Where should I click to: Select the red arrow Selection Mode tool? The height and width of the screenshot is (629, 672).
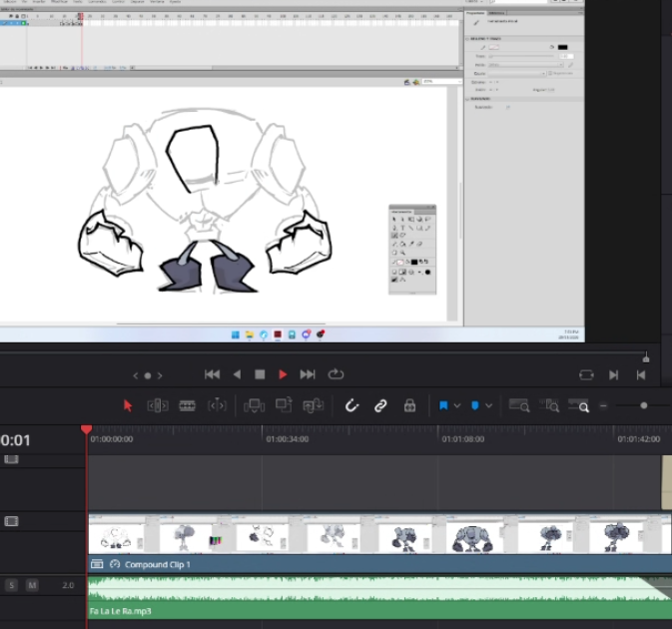(128, 405)
